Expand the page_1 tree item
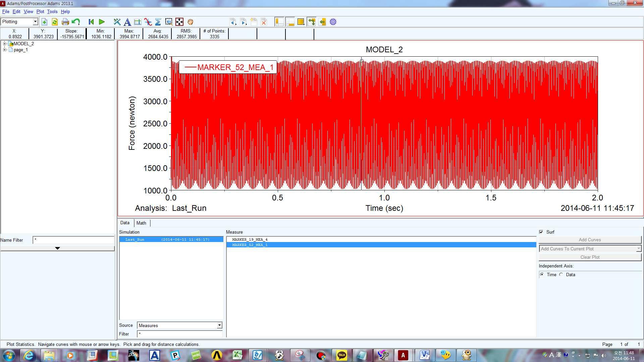This screenshot has width=644, height=362. pyautogui.click(x=4, y=50)
